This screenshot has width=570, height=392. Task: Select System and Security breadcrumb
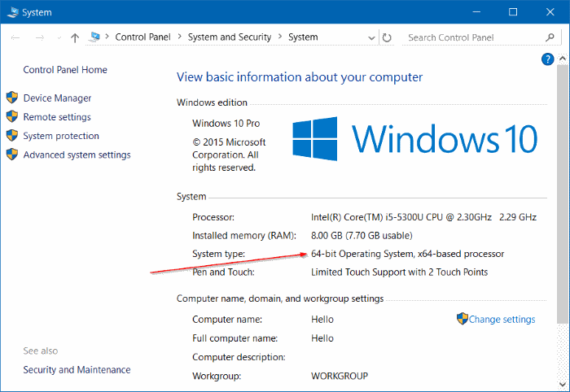click(229, 37)
